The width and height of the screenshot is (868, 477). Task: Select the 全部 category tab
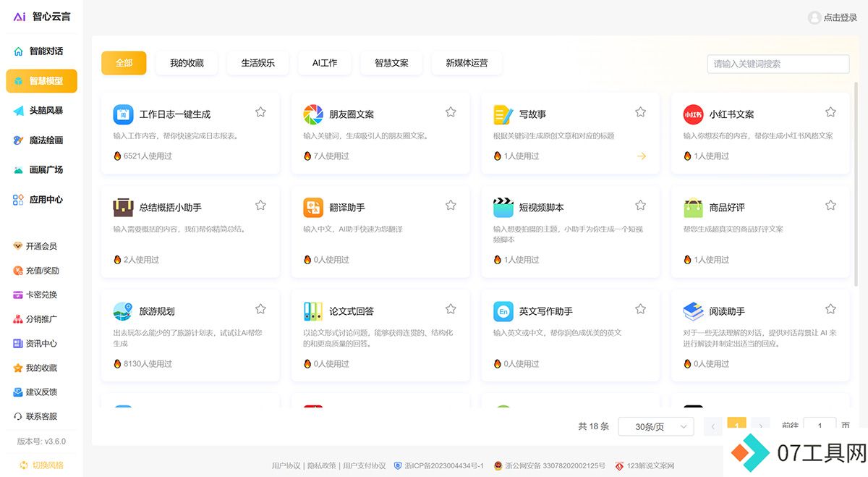(x=124, y=63)
